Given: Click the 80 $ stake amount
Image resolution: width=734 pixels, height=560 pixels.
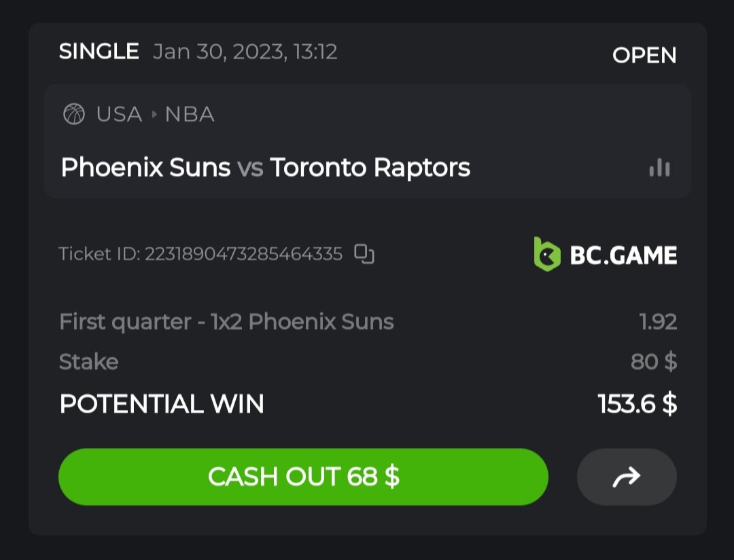Looking at the screenshot, I should [653, 362].
